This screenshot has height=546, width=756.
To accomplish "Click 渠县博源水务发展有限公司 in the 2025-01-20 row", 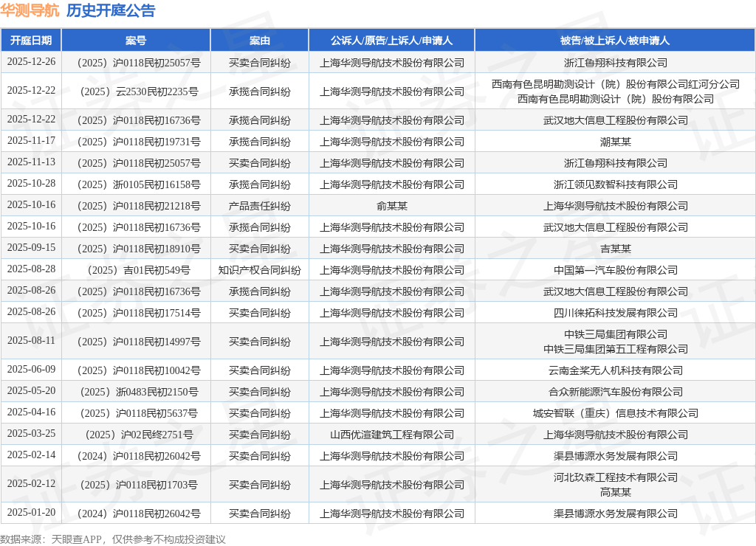I will 616,514.
